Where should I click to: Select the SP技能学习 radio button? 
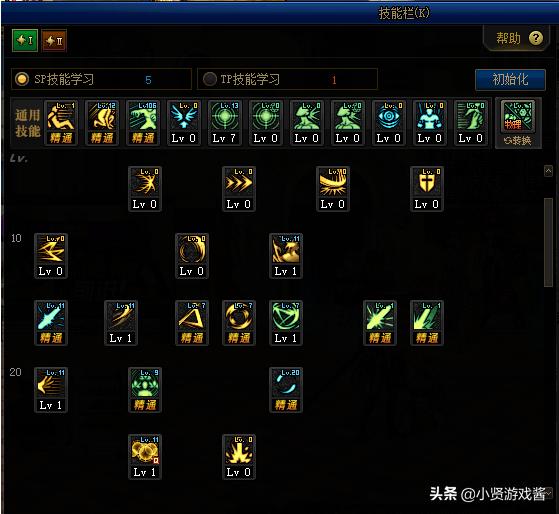tap(22, 79)
